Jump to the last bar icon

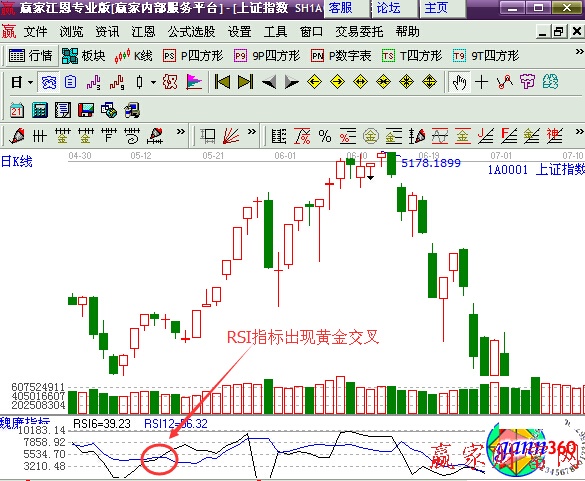click(x=245, y=82)
